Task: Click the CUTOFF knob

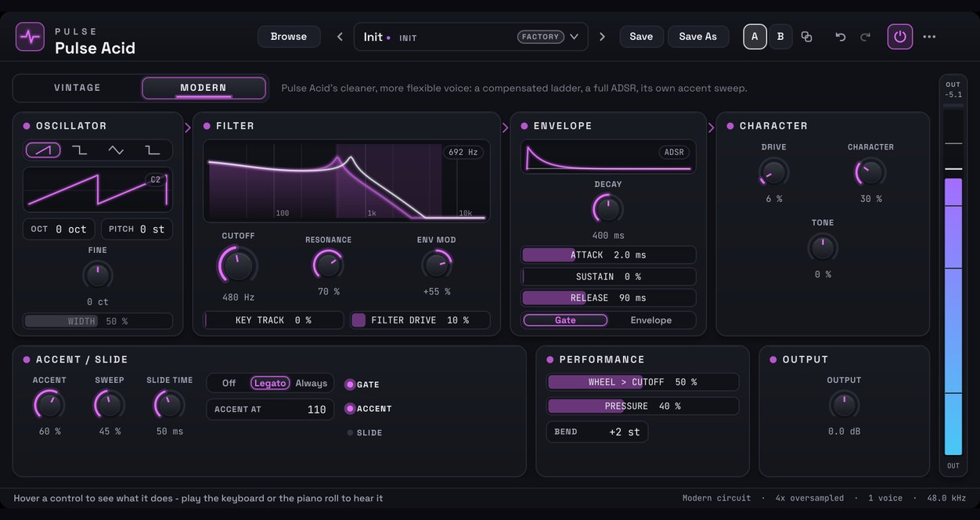Action: (238, 265)
